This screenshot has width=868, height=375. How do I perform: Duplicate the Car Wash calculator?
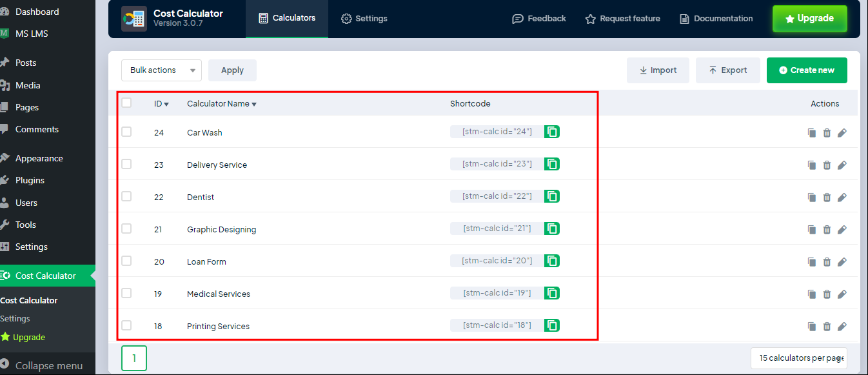point(812,133)
